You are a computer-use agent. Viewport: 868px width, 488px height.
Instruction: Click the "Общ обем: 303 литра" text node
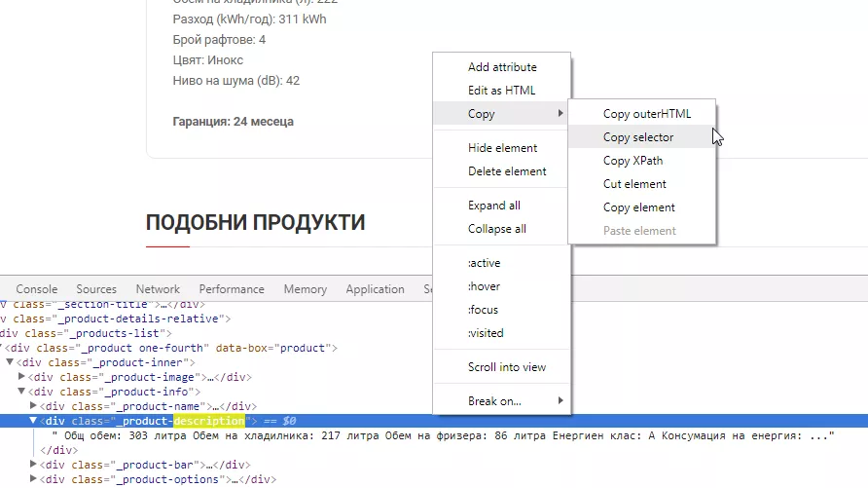point(443,435)
